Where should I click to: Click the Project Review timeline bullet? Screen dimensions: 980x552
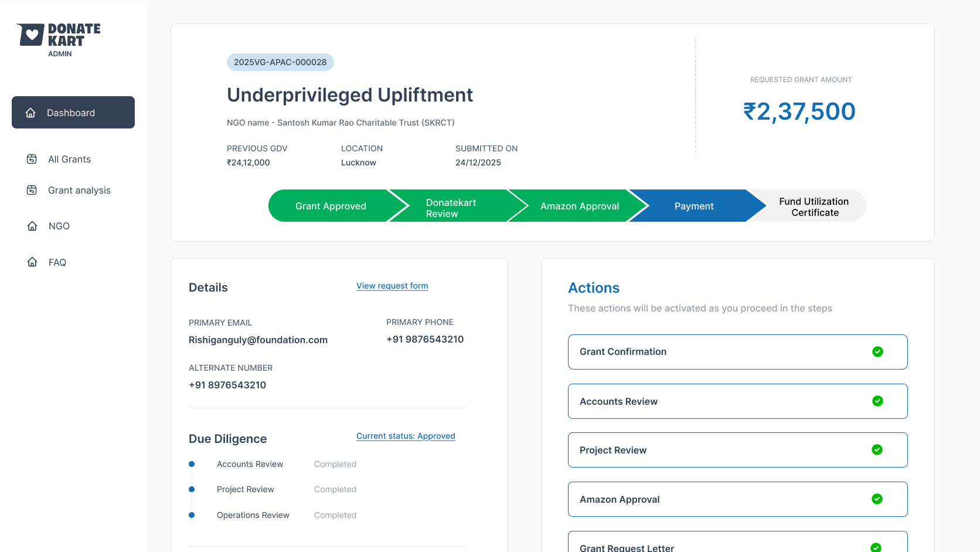(x=192, y=489)
